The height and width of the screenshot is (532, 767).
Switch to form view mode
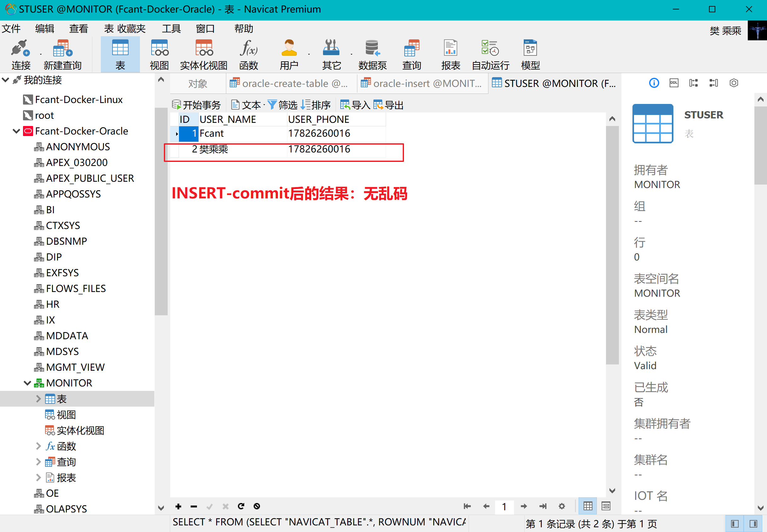pyautogui.click(x=606, y=506)
